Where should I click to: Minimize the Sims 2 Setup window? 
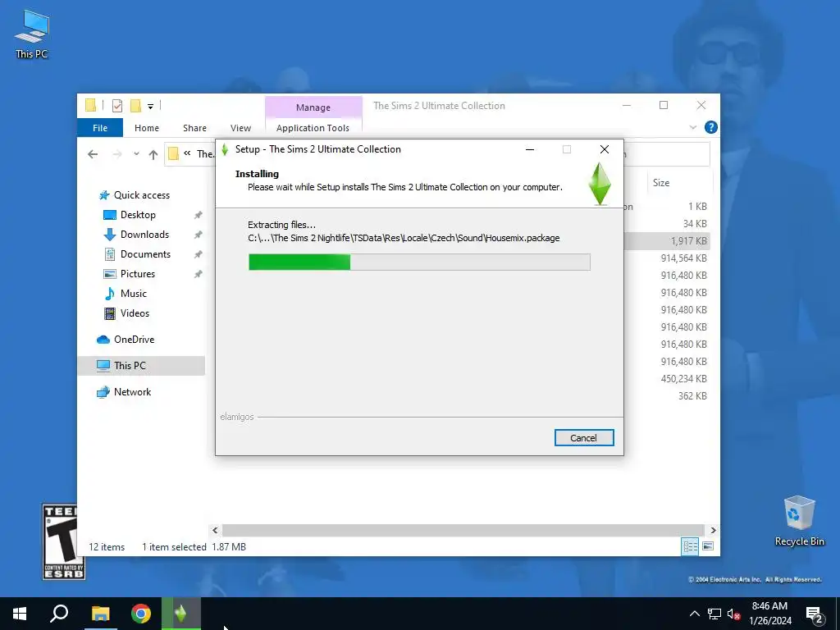click(x=530, y=149)
